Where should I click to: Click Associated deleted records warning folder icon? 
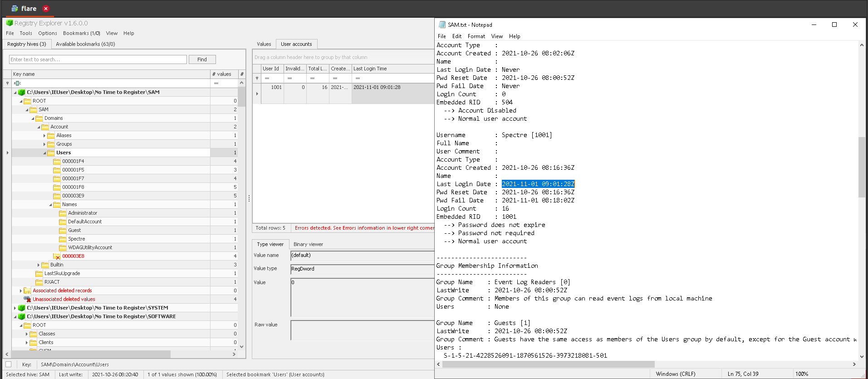point(27,290)
